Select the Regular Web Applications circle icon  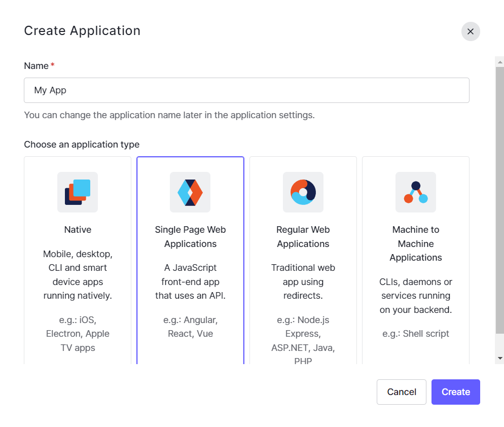click(x=303, y=192)
